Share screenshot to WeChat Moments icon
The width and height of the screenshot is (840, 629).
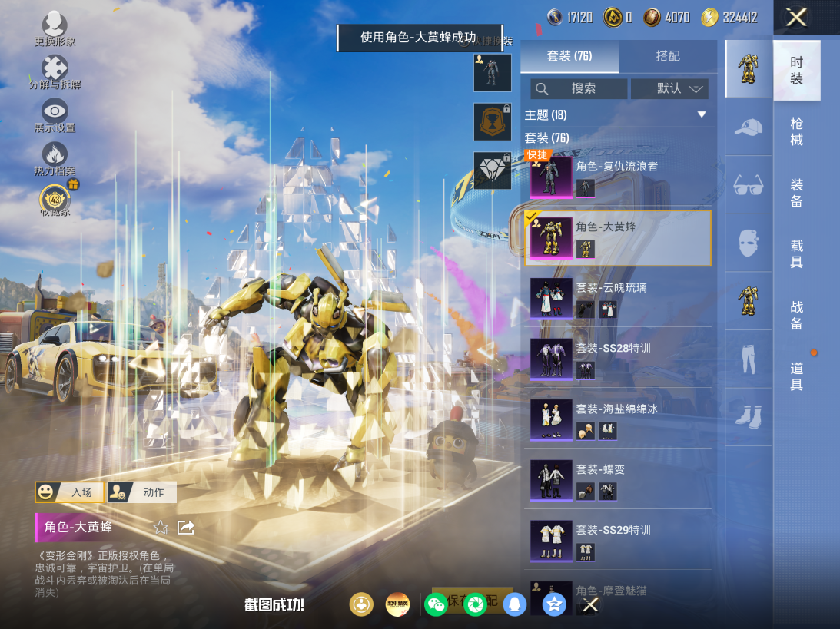coord(475,605)
